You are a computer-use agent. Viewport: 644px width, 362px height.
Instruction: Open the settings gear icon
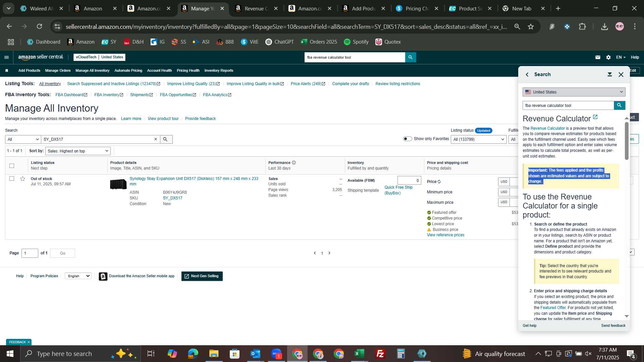[608, 57]
